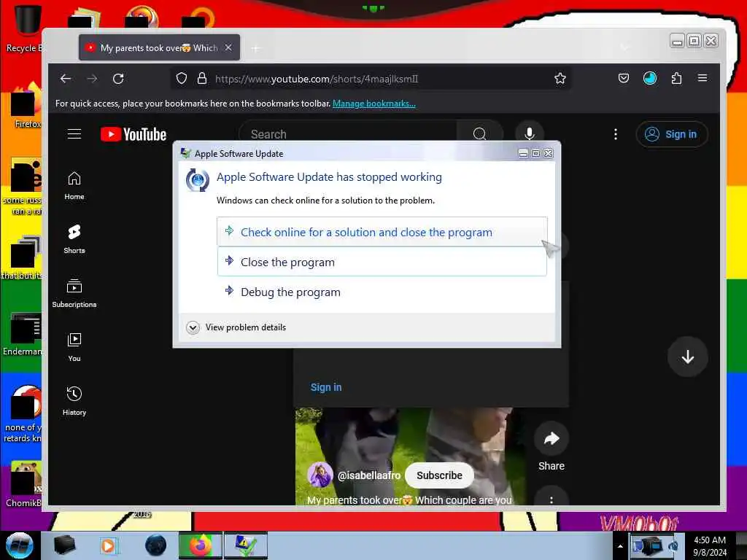Open Firefox hamburger application menu
The width and height of the screenshot is (747, 560).
[x=703, y=78]
